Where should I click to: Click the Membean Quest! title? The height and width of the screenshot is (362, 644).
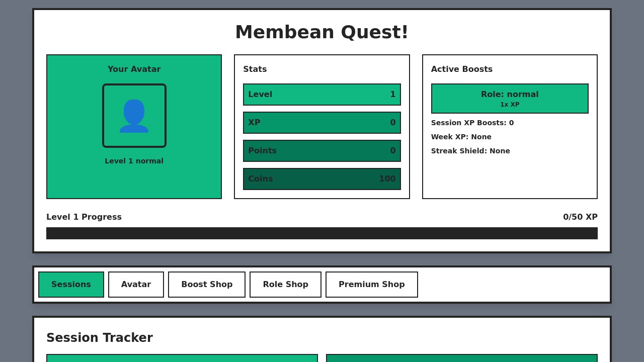(x=322, y=32)
